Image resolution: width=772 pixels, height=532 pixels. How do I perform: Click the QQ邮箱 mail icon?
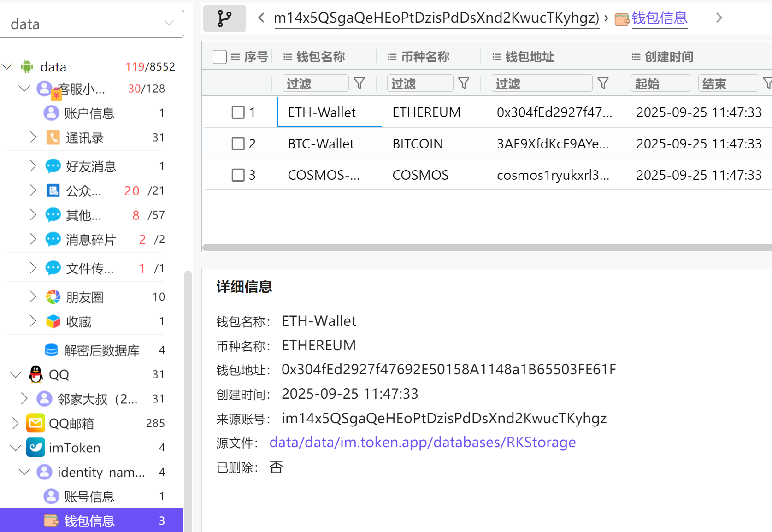click(x=35, y=423)
